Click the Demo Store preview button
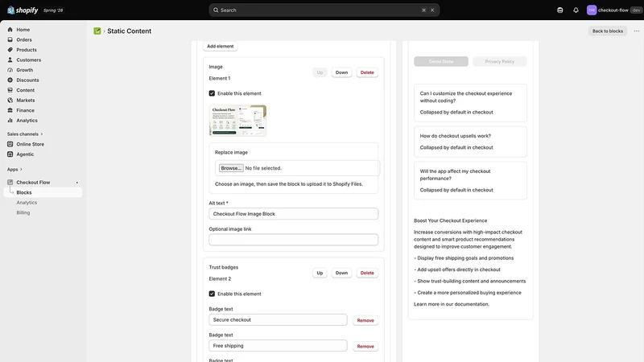Screen dimensions: 644x362 [x=441, y=62]
